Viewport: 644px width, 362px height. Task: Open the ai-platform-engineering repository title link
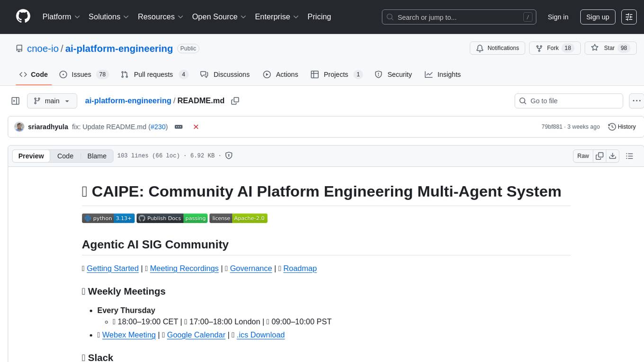(119, 48)
